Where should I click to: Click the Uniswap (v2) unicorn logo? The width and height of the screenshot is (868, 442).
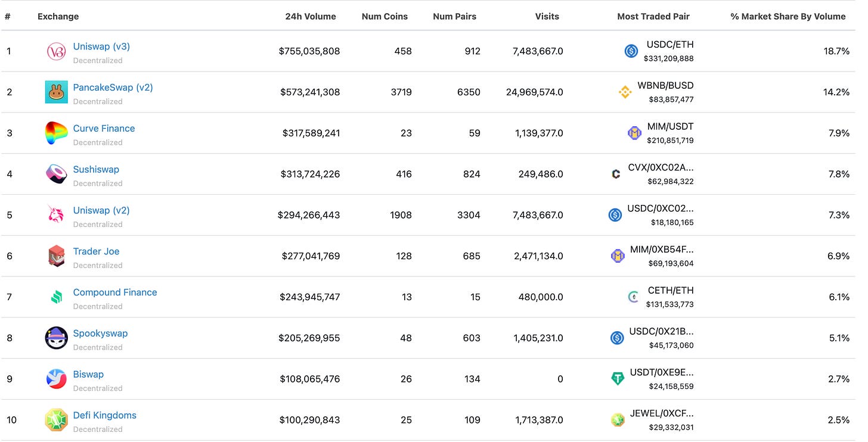coord(56,214)
